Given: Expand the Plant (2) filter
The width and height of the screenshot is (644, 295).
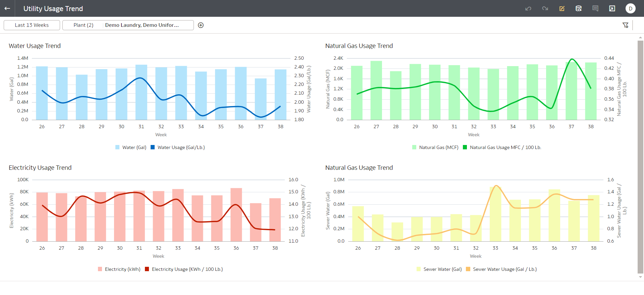Looking at the screenshot, I should (x=84, y=25).
